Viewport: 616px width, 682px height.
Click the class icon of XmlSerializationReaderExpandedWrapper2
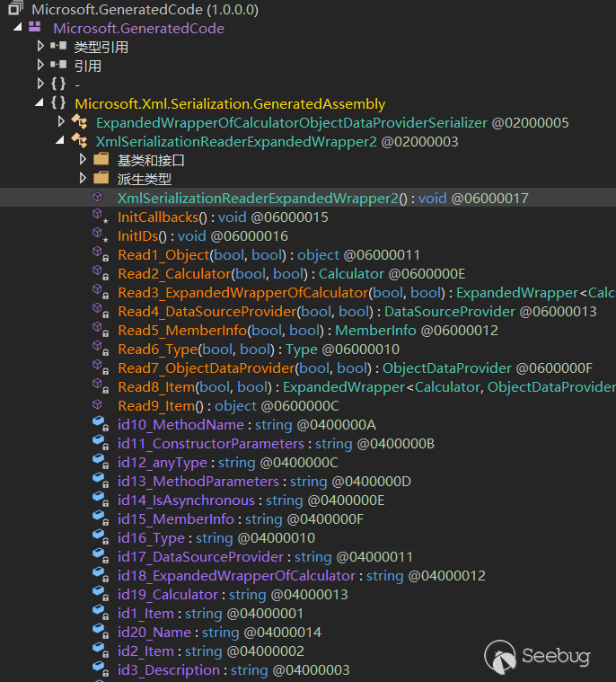79,142
